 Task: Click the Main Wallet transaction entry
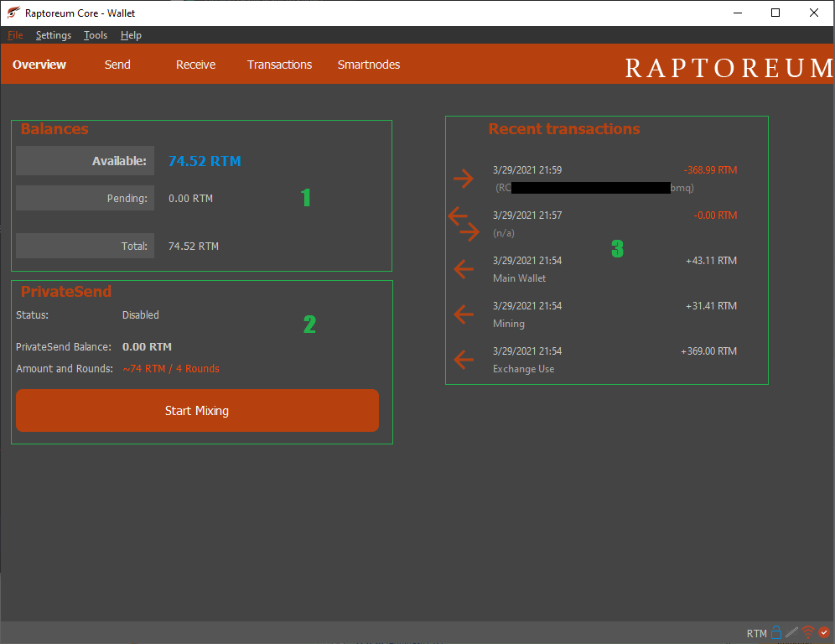[519, 278]
